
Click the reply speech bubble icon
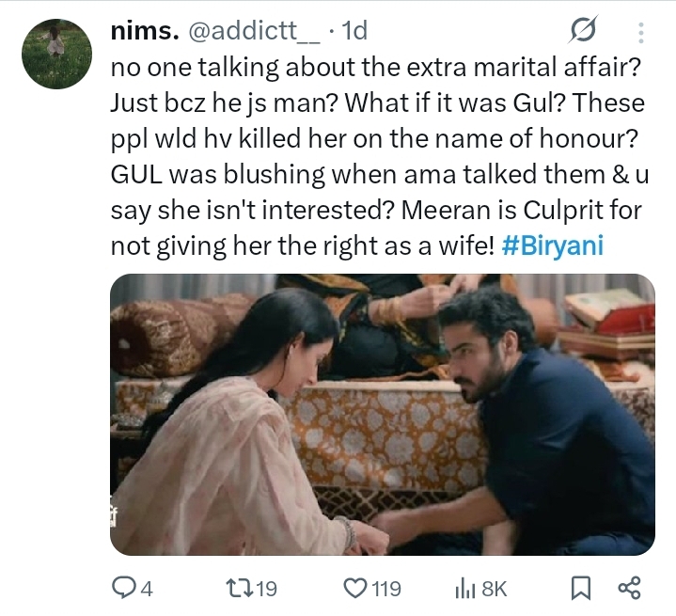(x=124, y=589)
